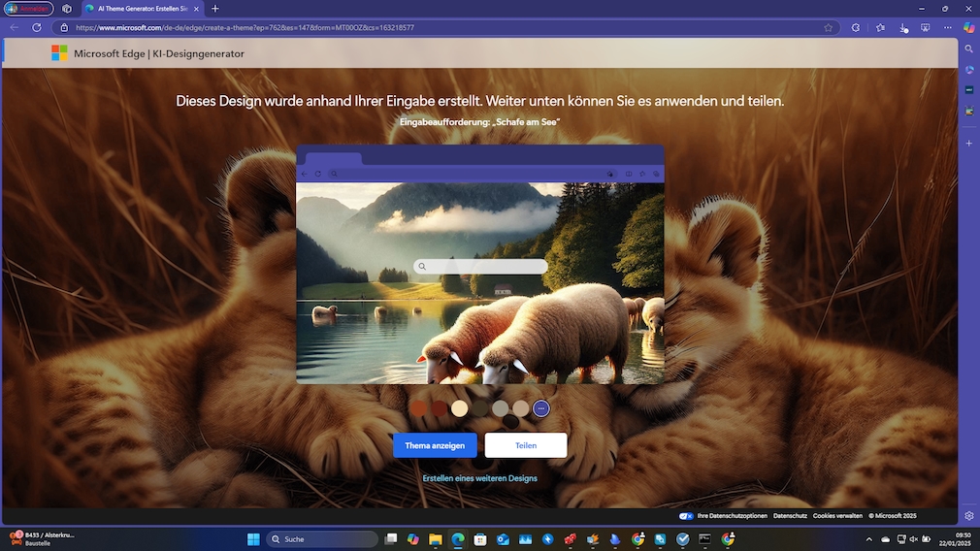Click Erstellen eines weiteren Designs link
The width and height of the screenshot is (980, 551).
pos(479,478)
